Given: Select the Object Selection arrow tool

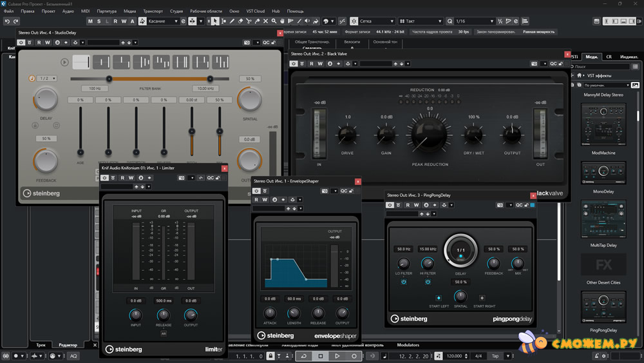Looking at the screenshot, I should [x=215, y=21].
